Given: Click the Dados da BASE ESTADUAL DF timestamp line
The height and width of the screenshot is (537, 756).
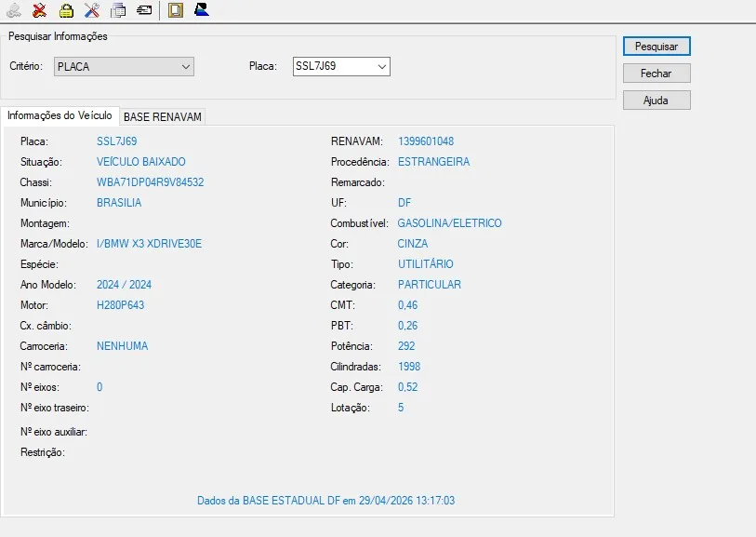Looking at the screenshot, I should (x=326, y=501).
